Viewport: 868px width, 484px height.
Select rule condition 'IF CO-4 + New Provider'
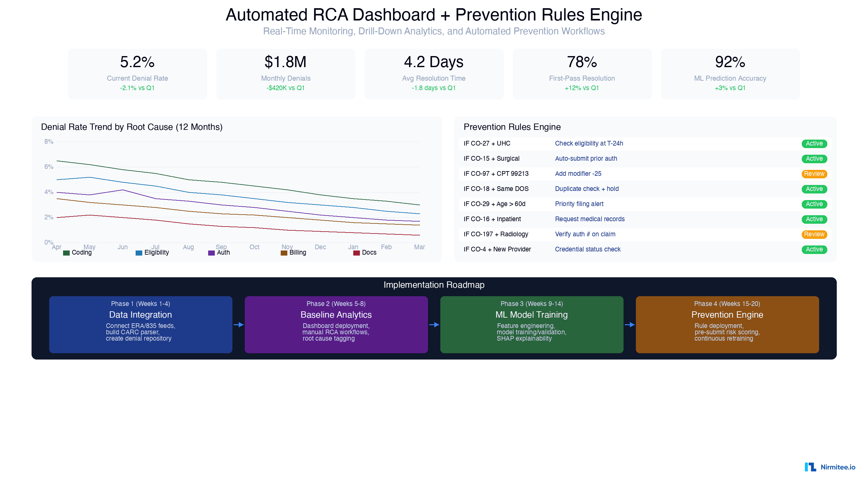click(x=497, y=249)
